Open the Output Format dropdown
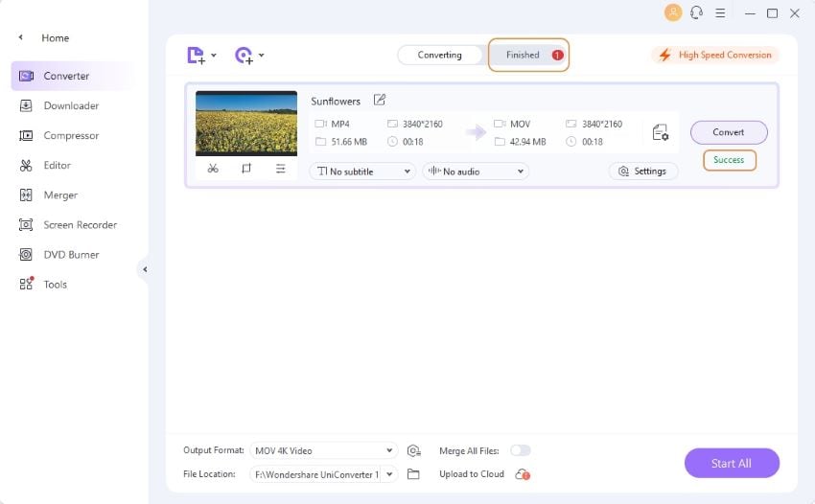 pos(324,451)
